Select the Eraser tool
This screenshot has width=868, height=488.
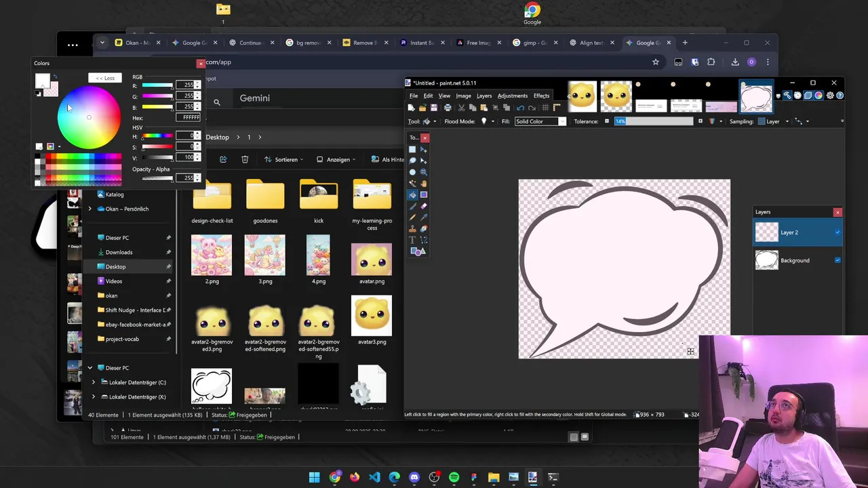coord(424,206)
